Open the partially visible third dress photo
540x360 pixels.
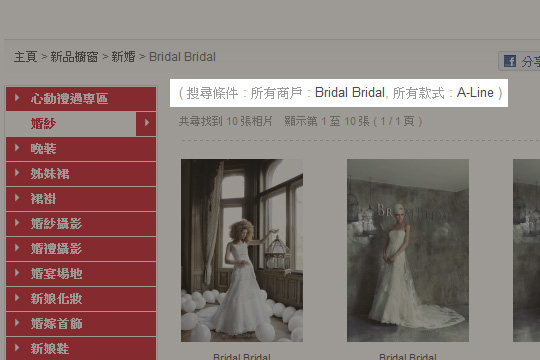(x=527, y=250)
